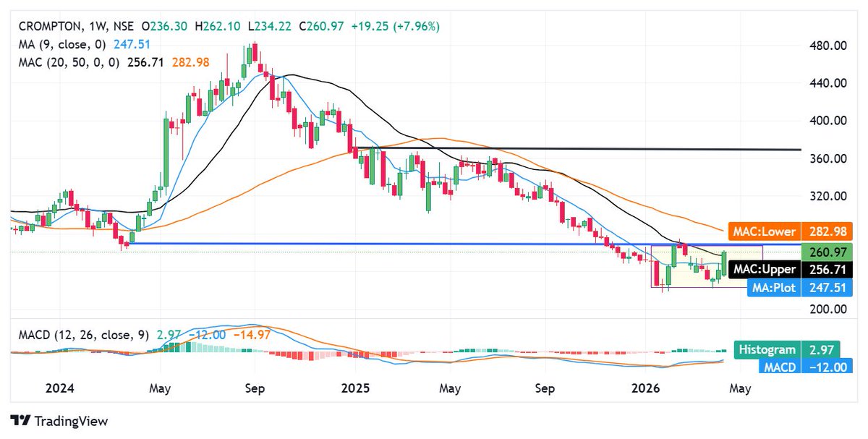This screenshot has width=868, height=439.
Task: Click the 2025 label on time axis
Action: [355, 388]
